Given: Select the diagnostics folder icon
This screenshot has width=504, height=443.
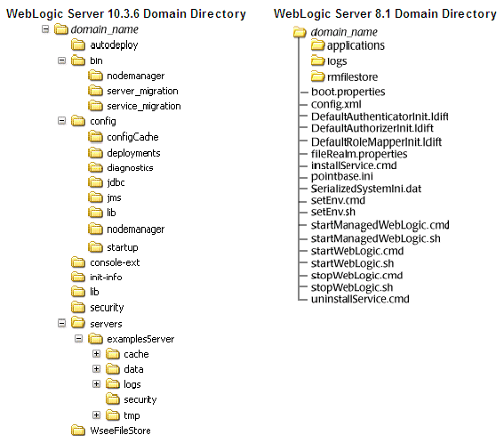Looking at the screenshot, I should [95, 167].
